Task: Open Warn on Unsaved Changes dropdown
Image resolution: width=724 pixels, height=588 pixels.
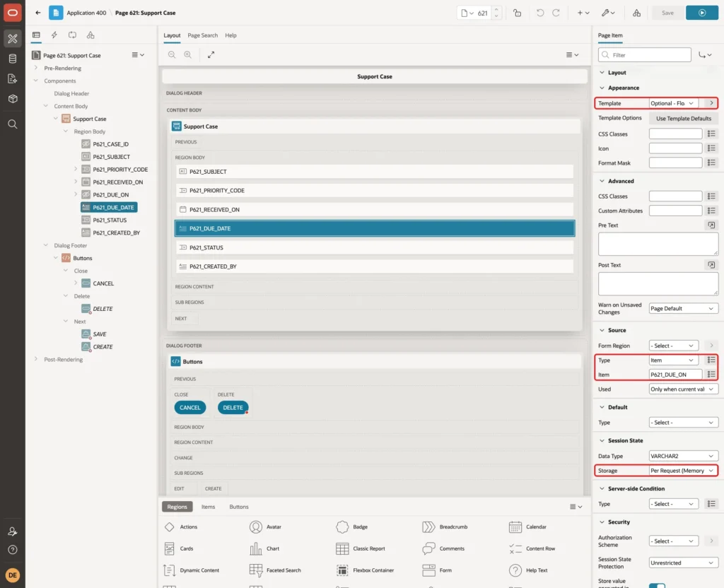Action: 683,308
